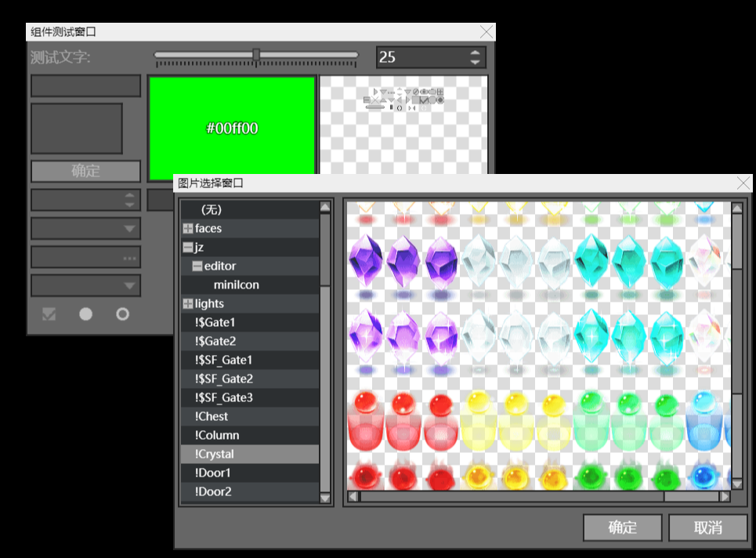Expand the lights folder in the tree
This screenshot has width=756, height=558.
187,304
